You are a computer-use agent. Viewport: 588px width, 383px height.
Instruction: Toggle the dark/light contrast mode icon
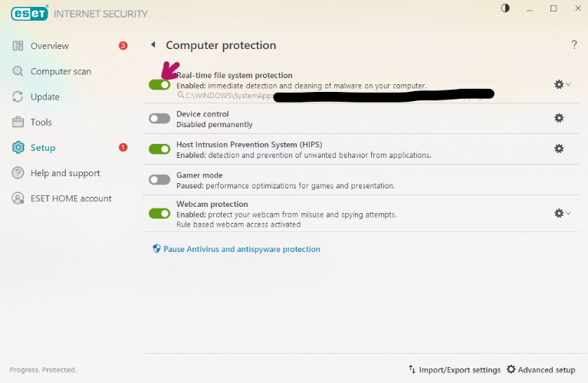pos(505,8)
